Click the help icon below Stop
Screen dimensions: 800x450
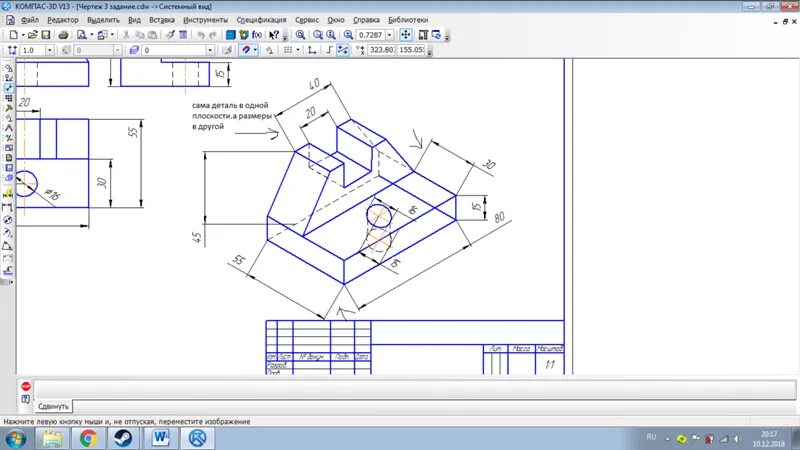[26, 399]
